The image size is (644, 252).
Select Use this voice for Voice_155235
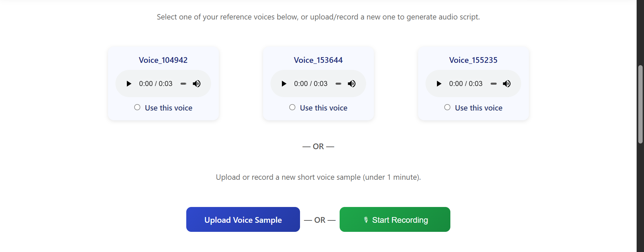(447, 107)
